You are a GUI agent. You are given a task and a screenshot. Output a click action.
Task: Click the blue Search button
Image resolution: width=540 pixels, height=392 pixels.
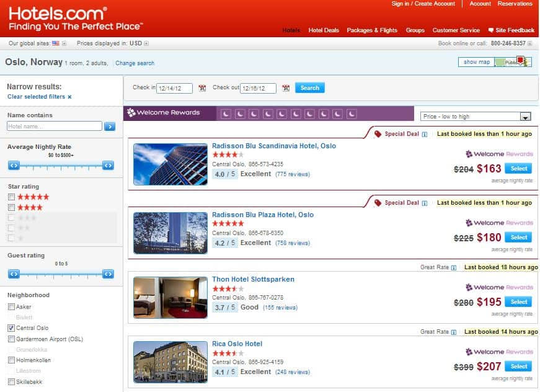309,88
